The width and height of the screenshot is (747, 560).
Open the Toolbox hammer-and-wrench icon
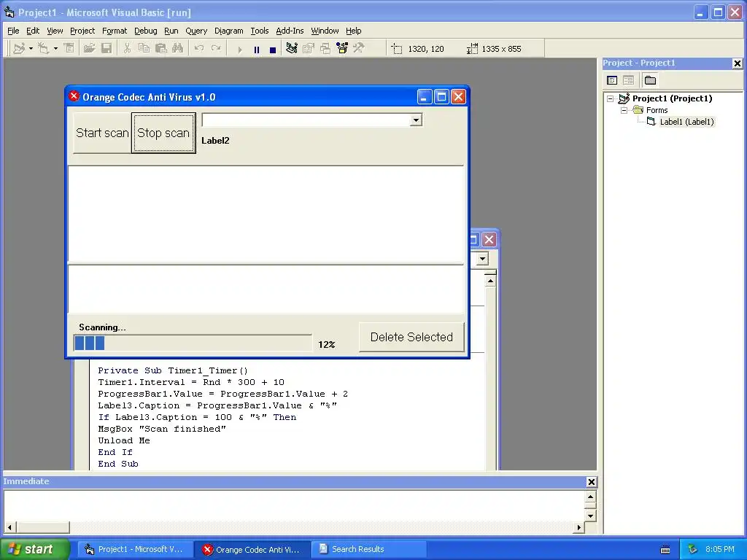359,48
